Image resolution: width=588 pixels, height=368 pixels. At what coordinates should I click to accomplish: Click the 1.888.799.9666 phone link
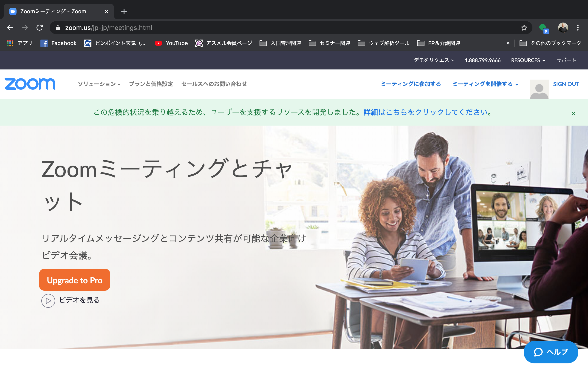[483, 60]
